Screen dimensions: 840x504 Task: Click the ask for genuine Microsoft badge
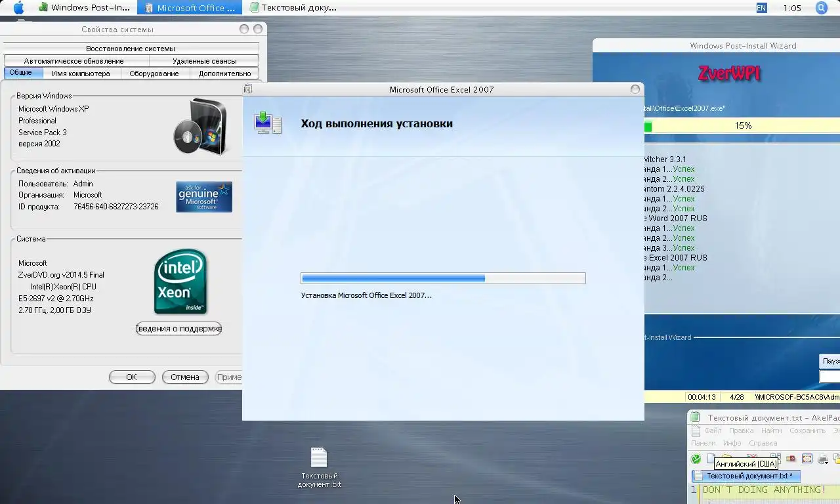(204, 197)
